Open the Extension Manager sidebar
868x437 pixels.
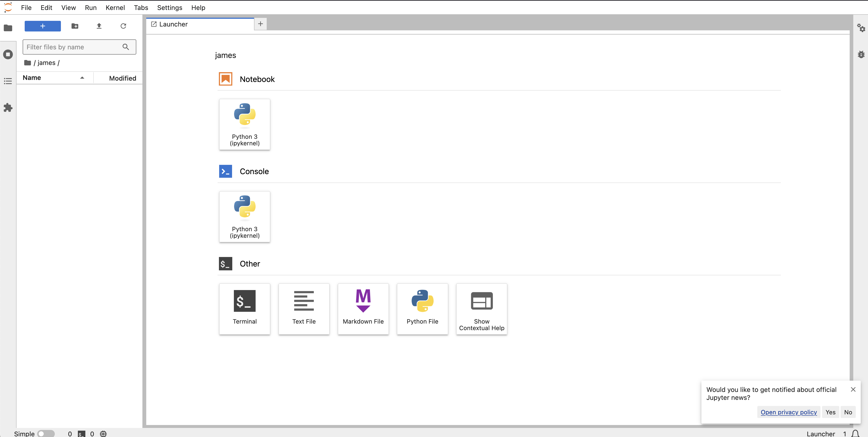coord(8,108)
